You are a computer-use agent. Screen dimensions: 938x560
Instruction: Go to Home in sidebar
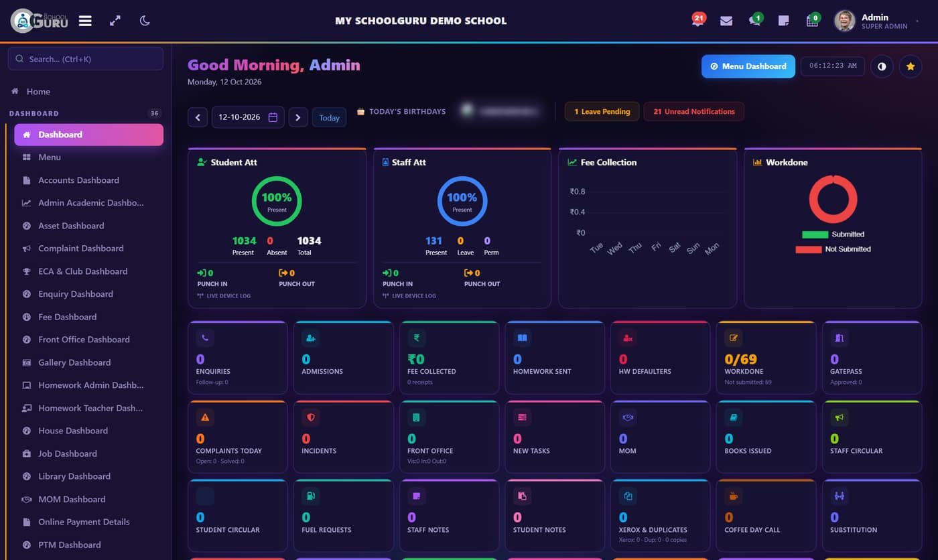tap(38, 92)
